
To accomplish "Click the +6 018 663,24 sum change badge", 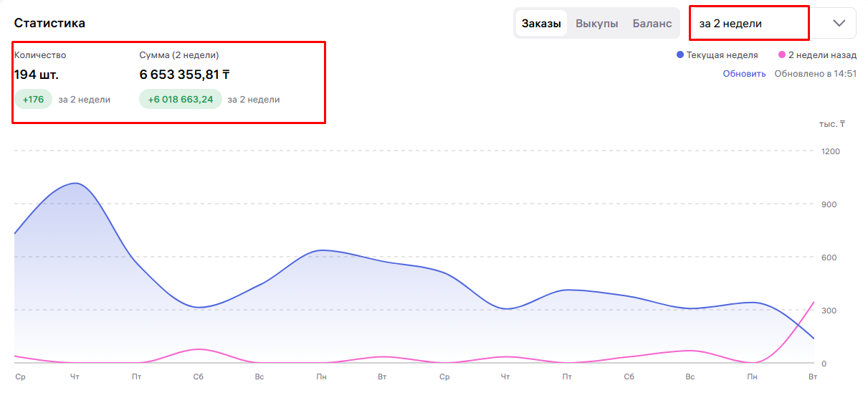I will (181, 99).
